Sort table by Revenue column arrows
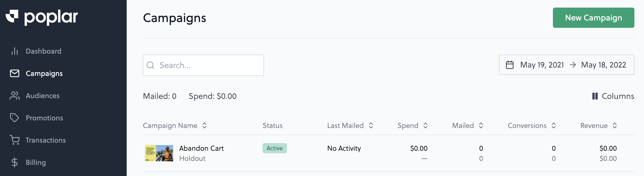The width and height of the screenshot is (644, 176). [615, 125]
